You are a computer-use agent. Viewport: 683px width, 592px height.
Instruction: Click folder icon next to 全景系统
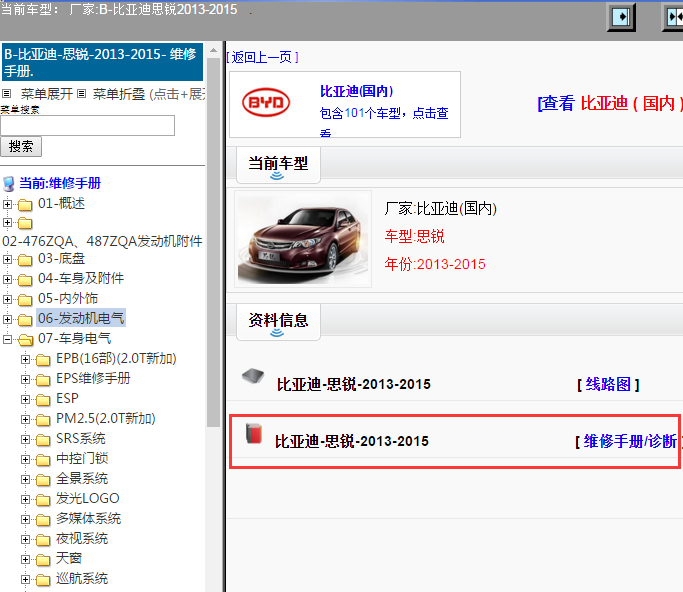click(43, 480)
